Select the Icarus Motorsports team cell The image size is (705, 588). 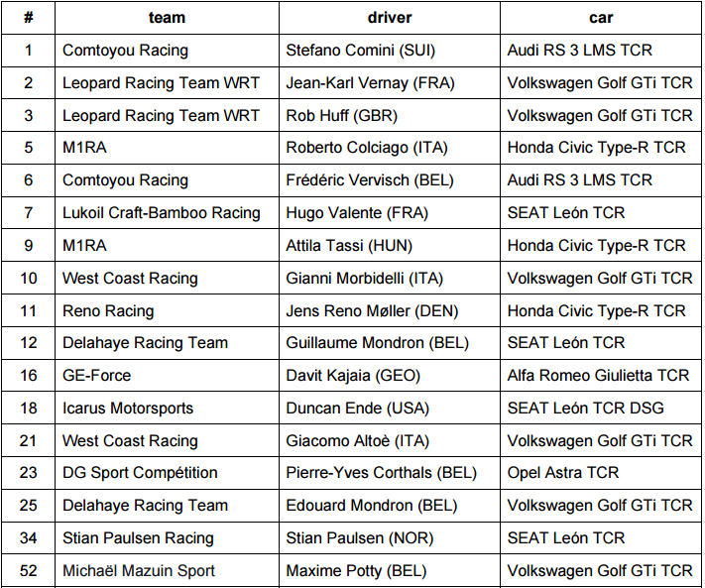[167, 408]
